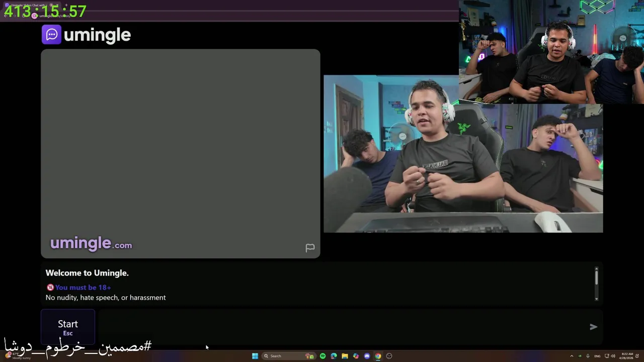Open the Windows Start menu
Viewport: 644px width, 362px height.
coord(255,356)
